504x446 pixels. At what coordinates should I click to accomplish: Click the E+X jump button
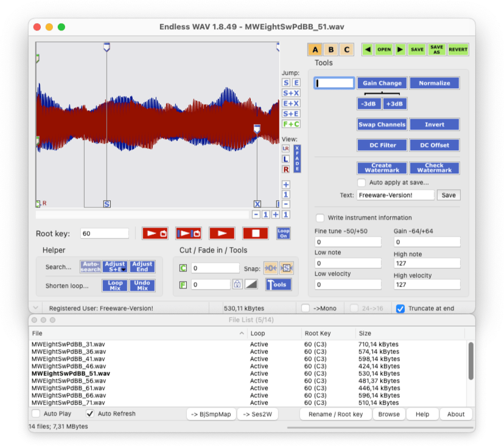pyautogui.click(x=291, y=103)
